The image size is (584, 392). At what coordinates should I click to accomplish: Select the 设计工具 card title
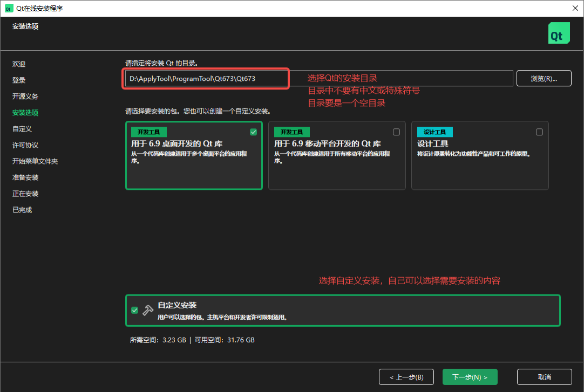[x=433, y=143]
